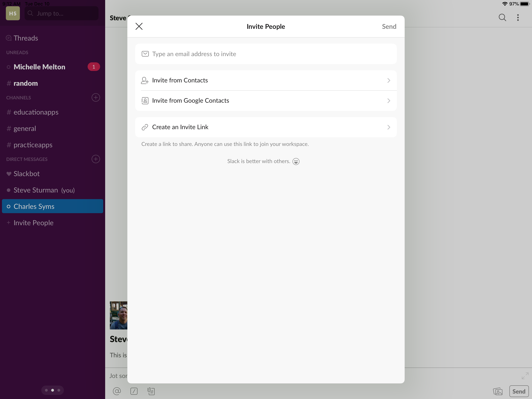Click the search magnifier icon at top right

click(x=502, y=17)
